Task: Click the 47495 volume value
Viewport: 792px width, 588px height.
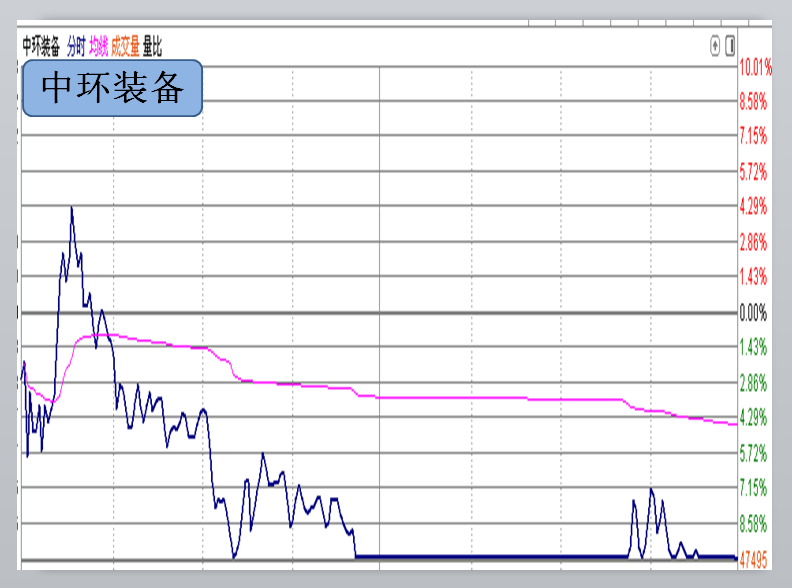Action: pos(753,560)
